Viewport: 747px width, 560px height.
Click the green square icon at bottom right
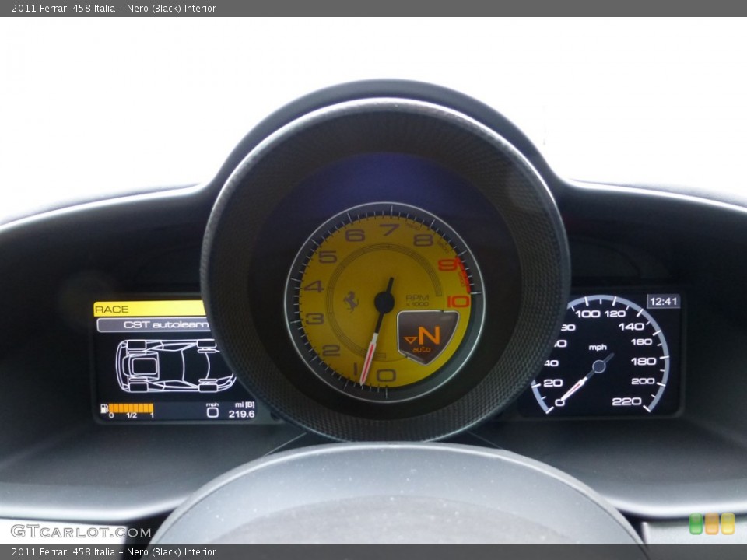[x=696, y=523]
